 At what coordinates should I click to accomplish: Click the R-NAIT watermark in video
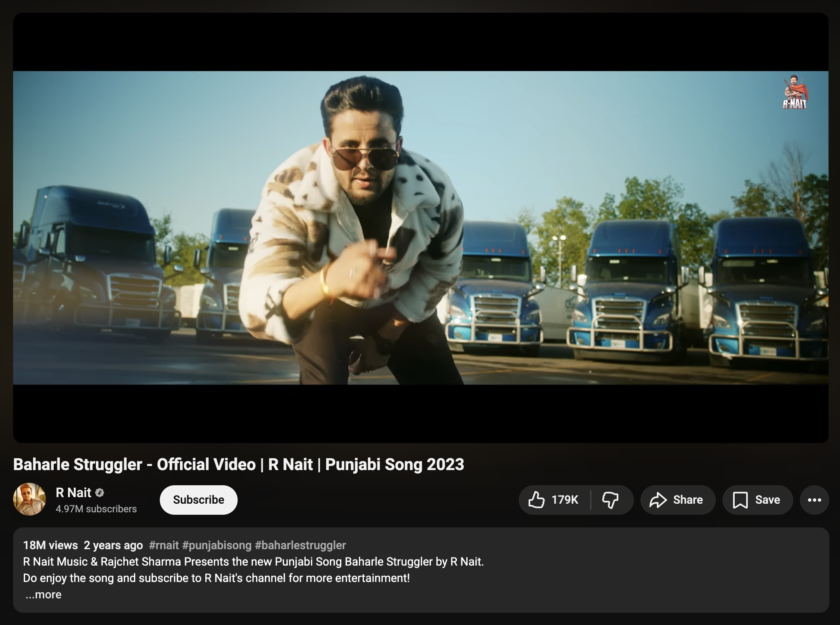pos(794,92)
